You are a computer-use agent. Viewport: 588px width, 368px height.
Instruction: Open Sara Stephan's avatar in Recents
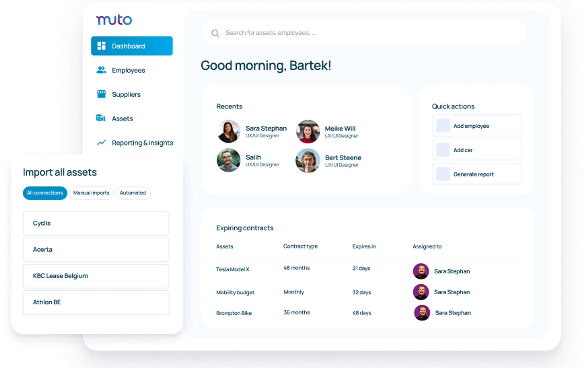coord(228,131)
